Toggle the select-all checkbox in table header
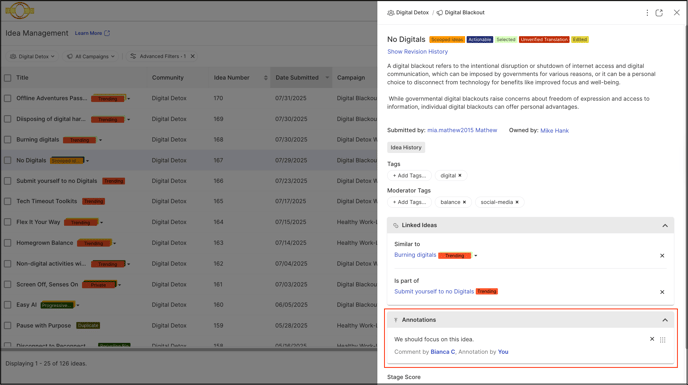 tap(7, 78)
